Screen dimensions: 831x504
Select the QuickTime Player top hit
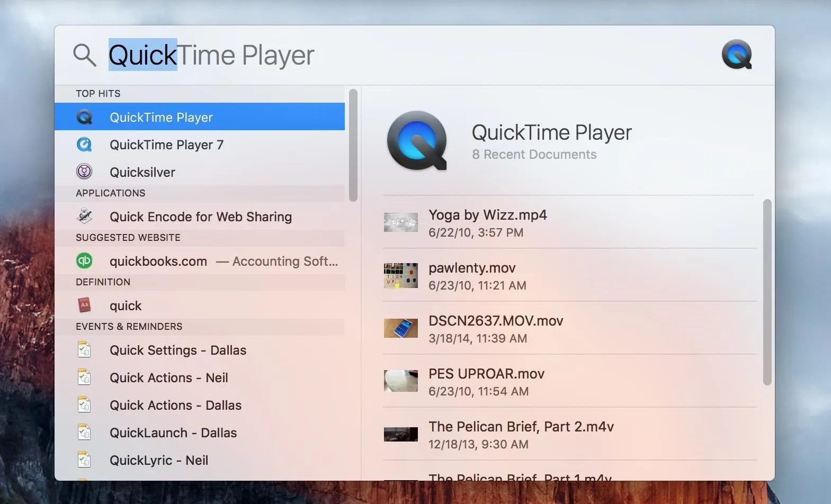[x=200, y=117]
